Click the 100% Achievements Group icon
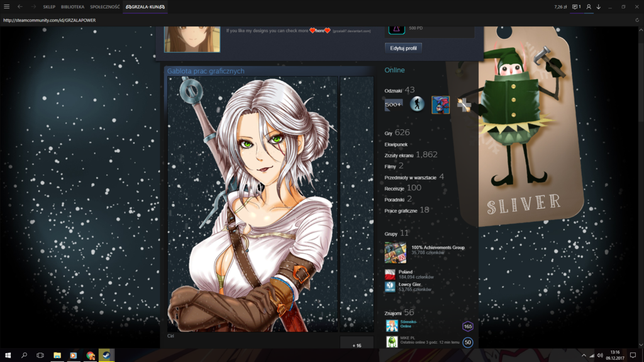The width and height of the screenshot is (644, 362). (396, 253)
